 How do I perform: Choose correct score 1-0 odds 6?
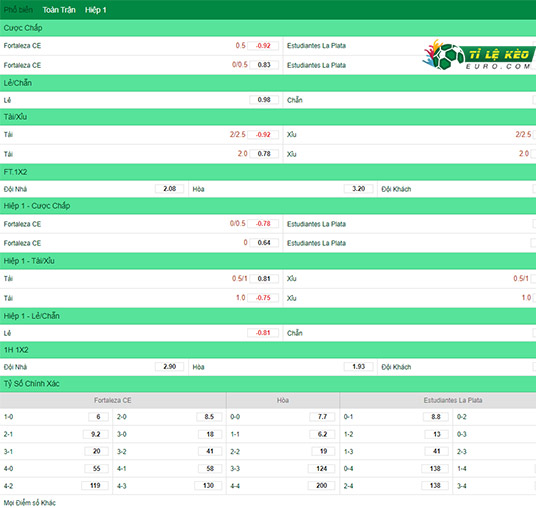(x=98, y=417)
